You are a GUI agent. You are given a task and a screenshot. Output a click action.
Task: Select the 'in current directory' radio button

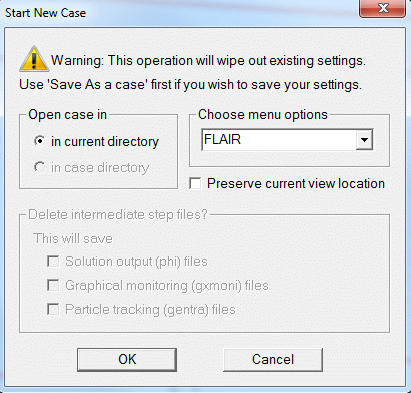[40, 141]
